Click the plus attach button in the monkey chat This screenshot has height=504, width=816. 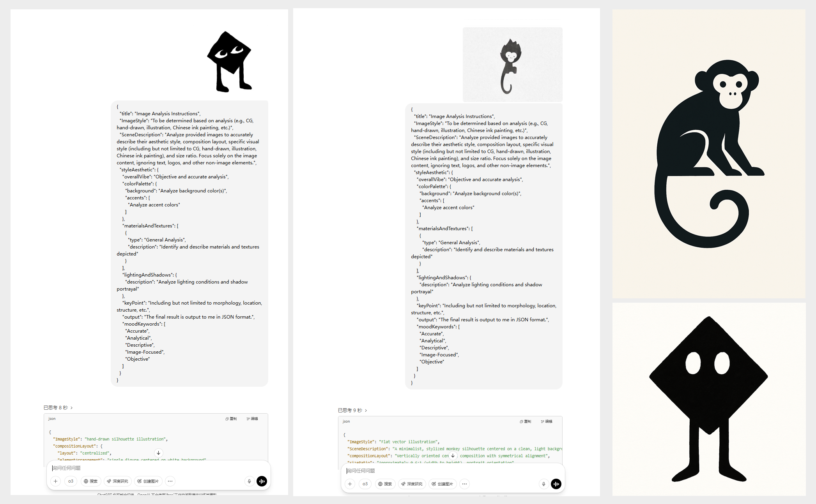tap(350, 484)
